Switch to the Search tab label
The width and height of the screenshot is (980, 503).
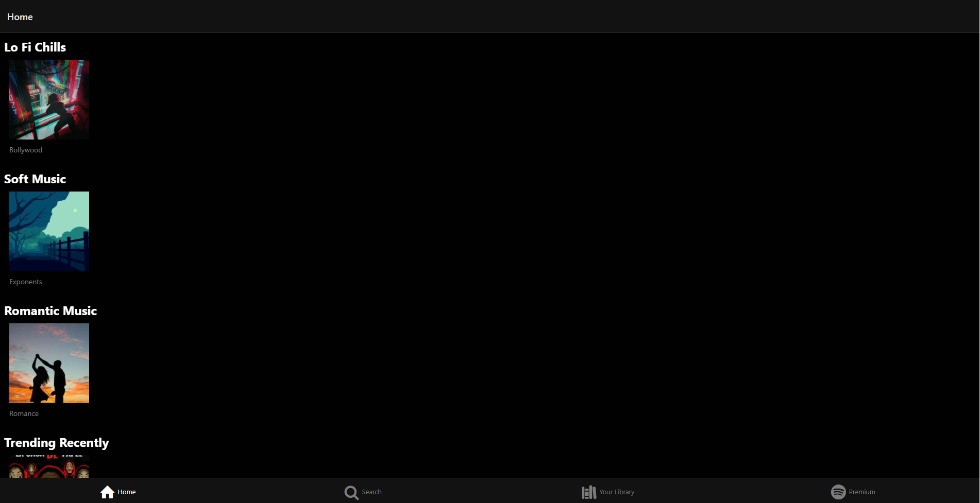(371, 492)
